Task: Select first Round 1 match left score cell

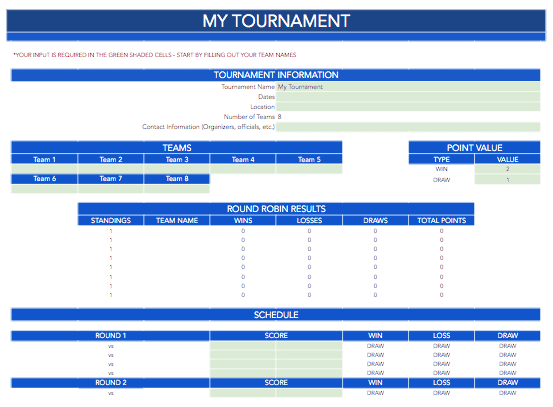Action: 243,346
